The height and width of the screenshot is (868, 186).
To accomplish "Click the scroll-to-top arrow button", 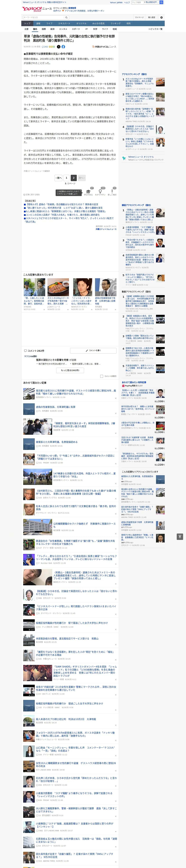I will tap(180, 536).
